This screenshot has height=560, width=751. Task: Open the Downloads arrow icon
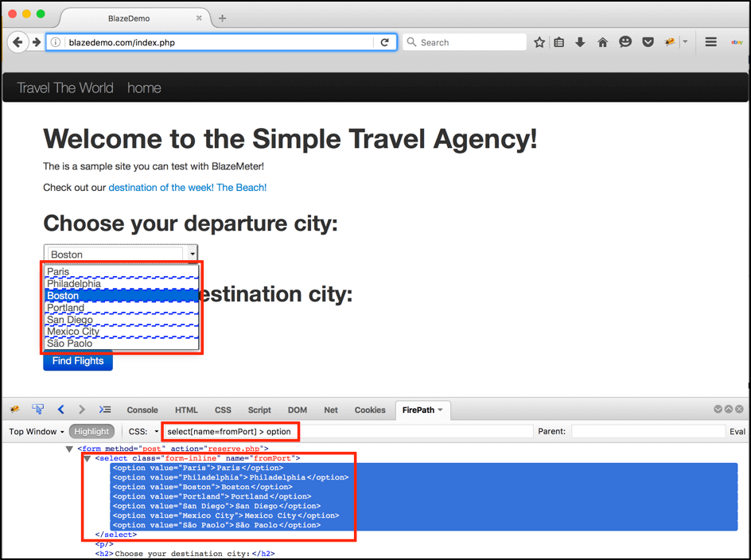(x=580, y=42)
